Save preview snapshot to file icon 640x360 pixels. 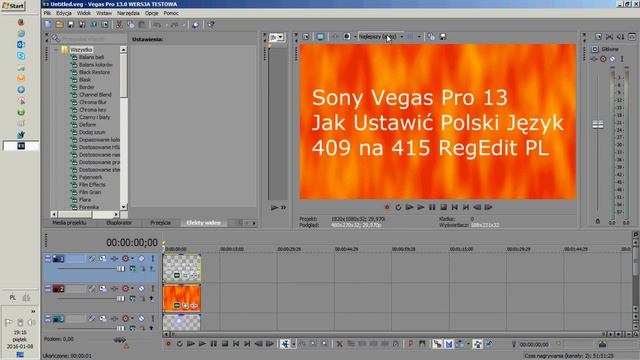(x=443, y=37)
